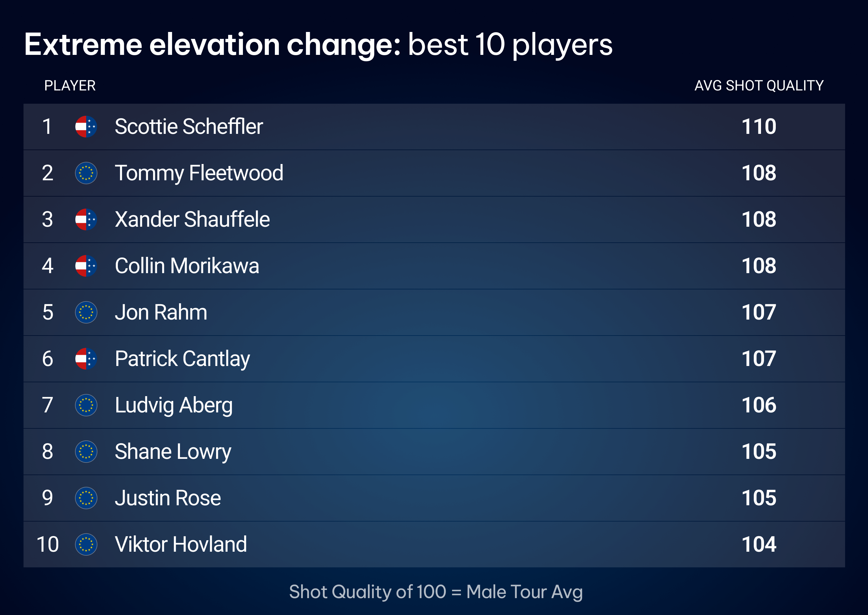Select the Tommy Fleetwood player name
This screenshot has width=868, height=615.
click(199, 173)
